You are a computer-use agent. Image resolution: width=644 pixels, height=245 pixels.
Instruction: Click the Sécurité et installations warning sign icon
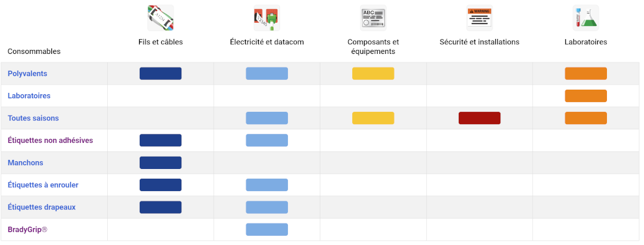click(480, 18)
